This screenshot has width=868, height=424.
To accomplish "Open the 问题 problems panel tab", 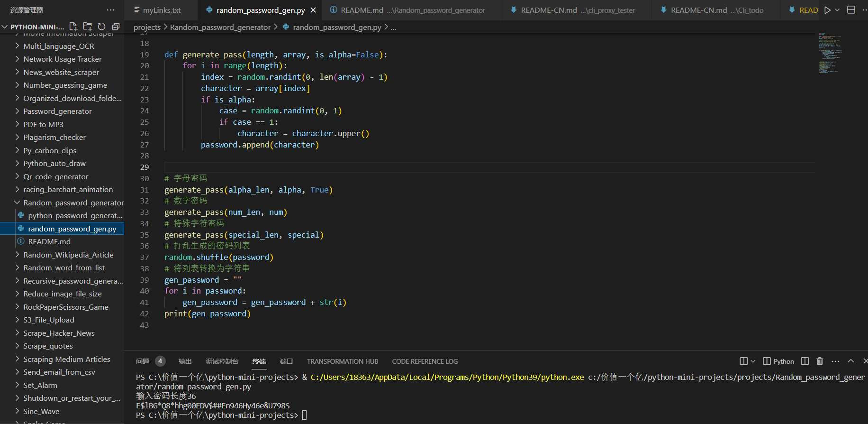I will coord(150,361).
